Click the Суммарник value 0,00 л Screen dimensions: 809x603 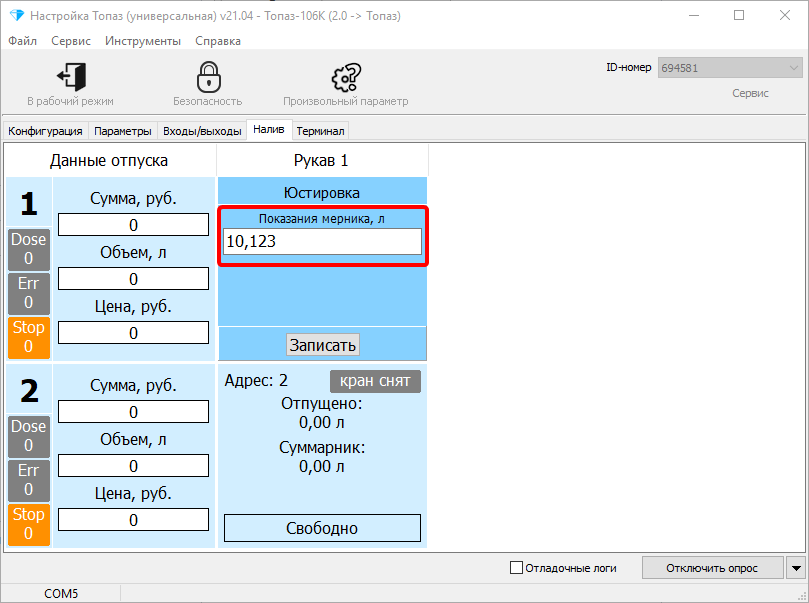(x=322, y=466)
